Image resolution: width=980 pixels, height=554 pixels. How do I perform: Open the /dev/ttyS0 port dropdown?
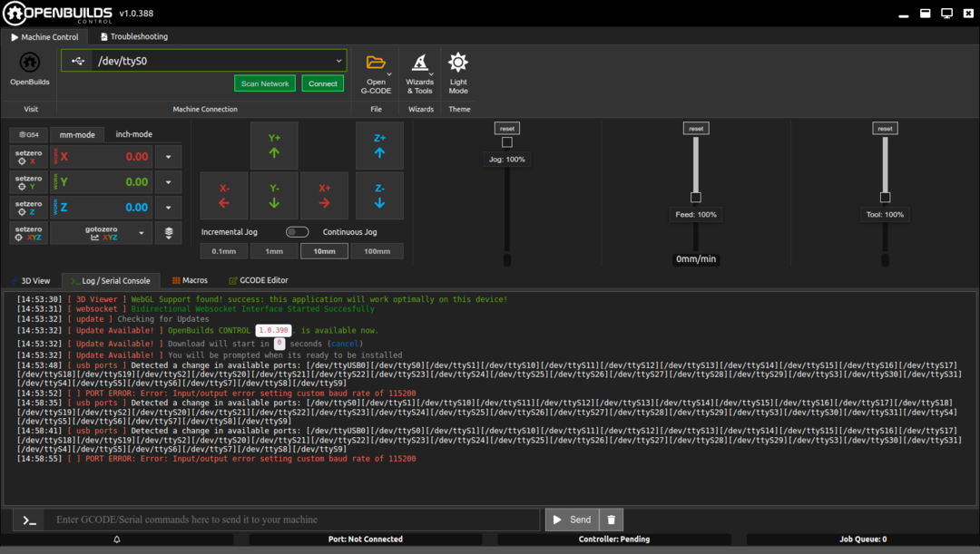(x=338, y=62)
